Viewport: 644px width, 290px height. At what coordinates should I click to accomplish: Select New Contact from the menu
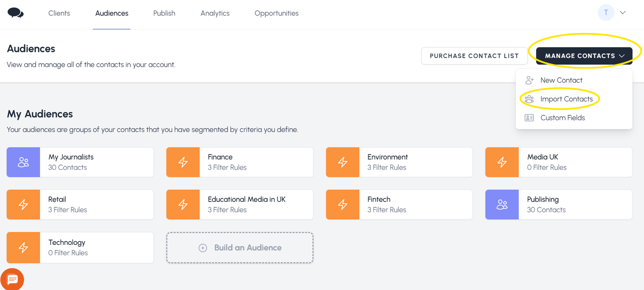click(561, 80)
